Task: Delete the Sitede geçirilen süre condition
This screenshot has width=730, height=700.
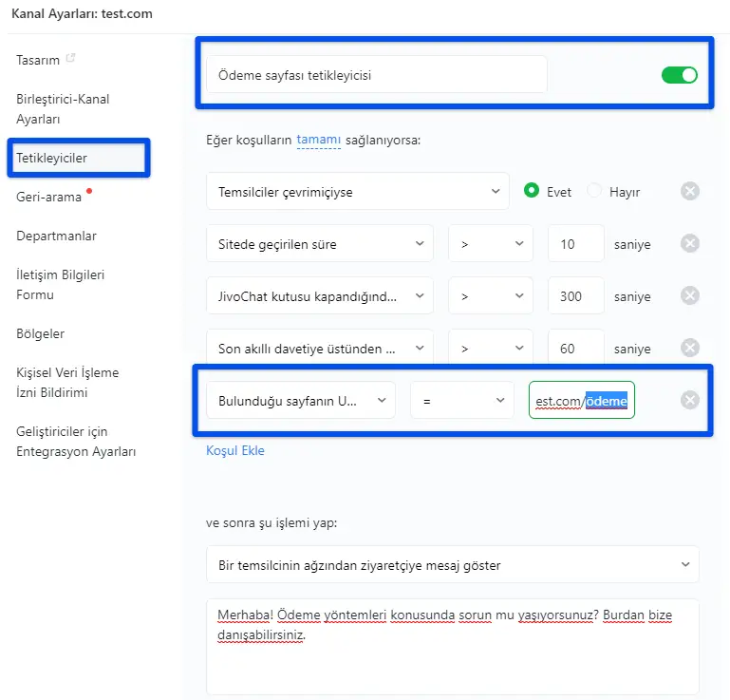Action: [690, 243]
